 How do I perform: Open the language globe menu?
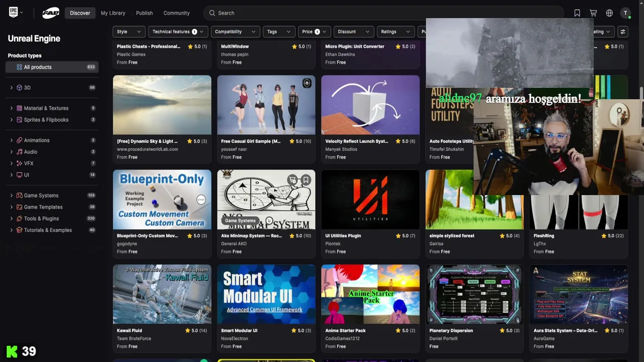tap(609, 13)
